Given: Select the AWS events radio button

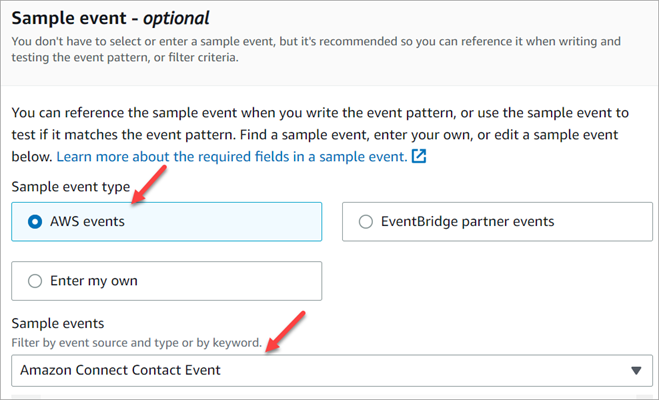Looking at the screenshot, I should [x=35, y=222].
